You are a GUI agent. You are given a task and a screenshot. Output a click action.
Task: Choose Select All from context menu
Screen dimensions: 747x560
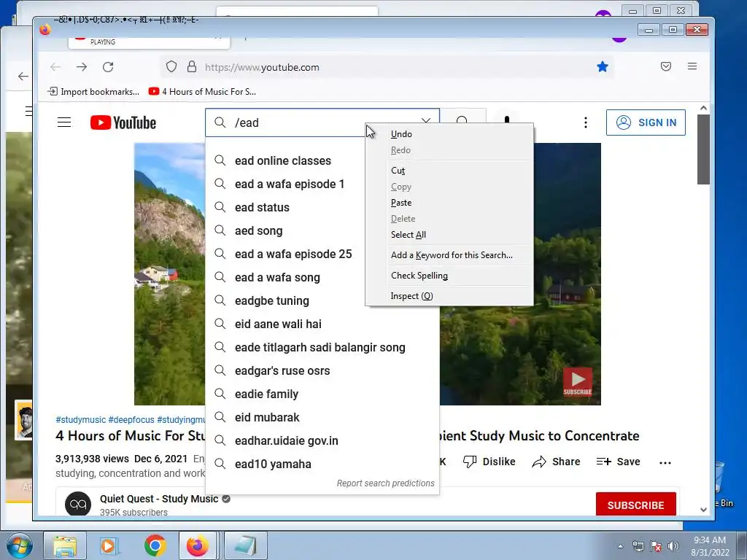pyautogui.click(x=449, y=235)
